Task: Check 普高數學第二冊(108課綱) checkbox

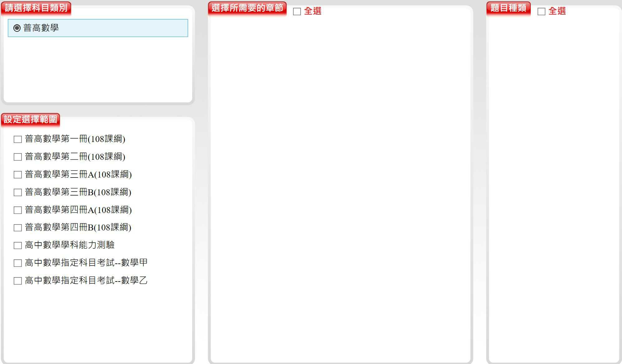Action: point(18,157)
